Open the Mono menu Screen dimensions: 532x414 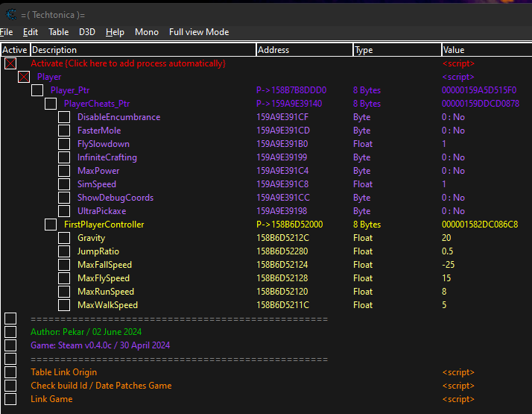click(147, 32)
